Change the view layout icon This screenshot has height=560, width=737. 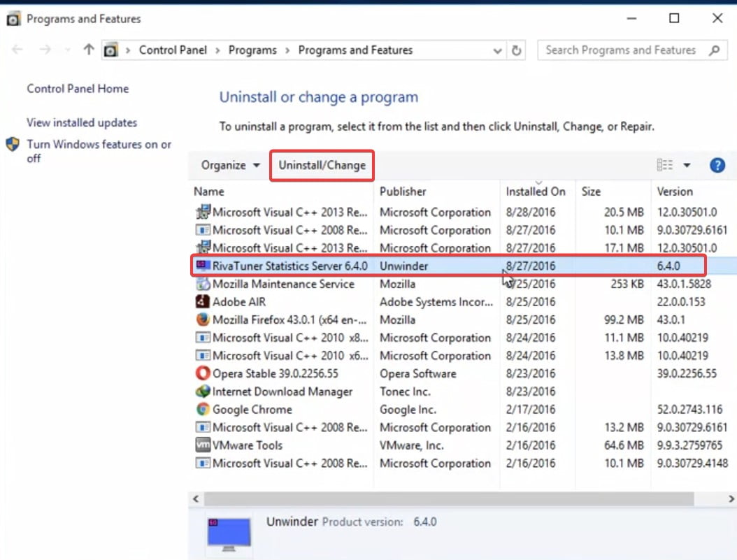664,165
